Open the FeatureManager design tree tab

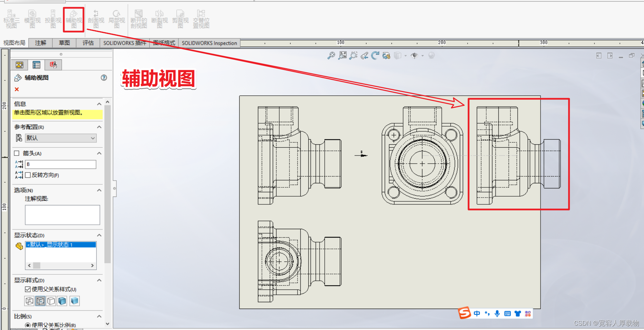pyautogui.click(x=19, y=65)
